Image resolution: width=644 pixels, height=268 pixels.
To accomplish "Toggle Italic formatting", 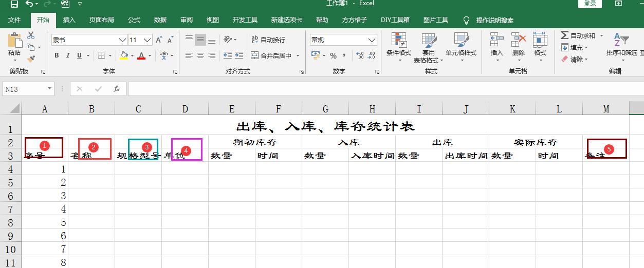I will [x=68, y=55].
